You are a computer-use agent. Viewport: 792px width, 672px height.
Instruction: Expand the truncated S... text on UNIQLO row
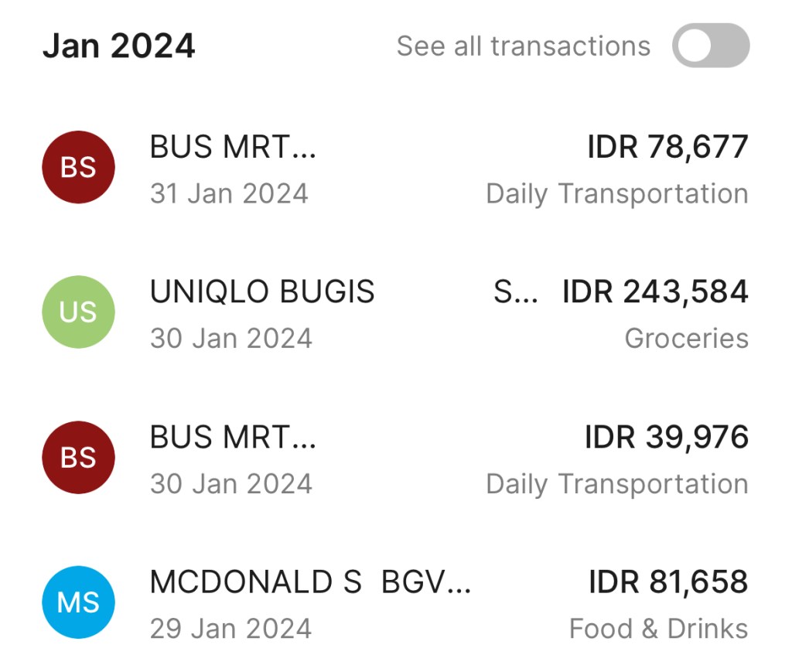515,292
